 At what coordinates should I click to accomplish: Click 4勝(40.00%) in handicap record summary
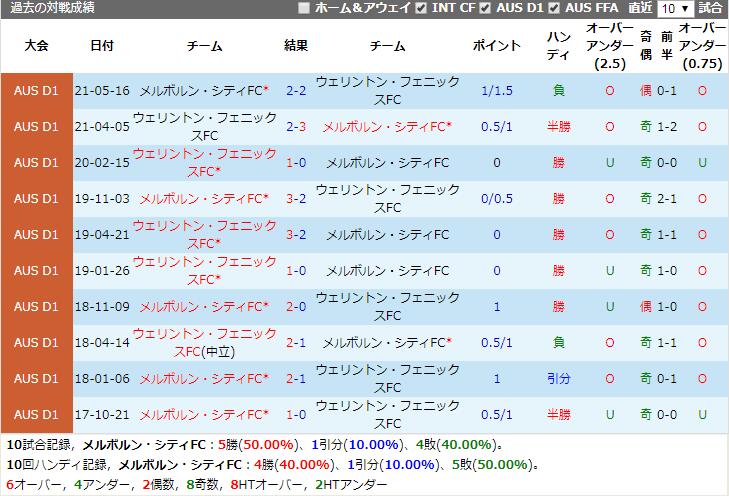tap(294, 465)
